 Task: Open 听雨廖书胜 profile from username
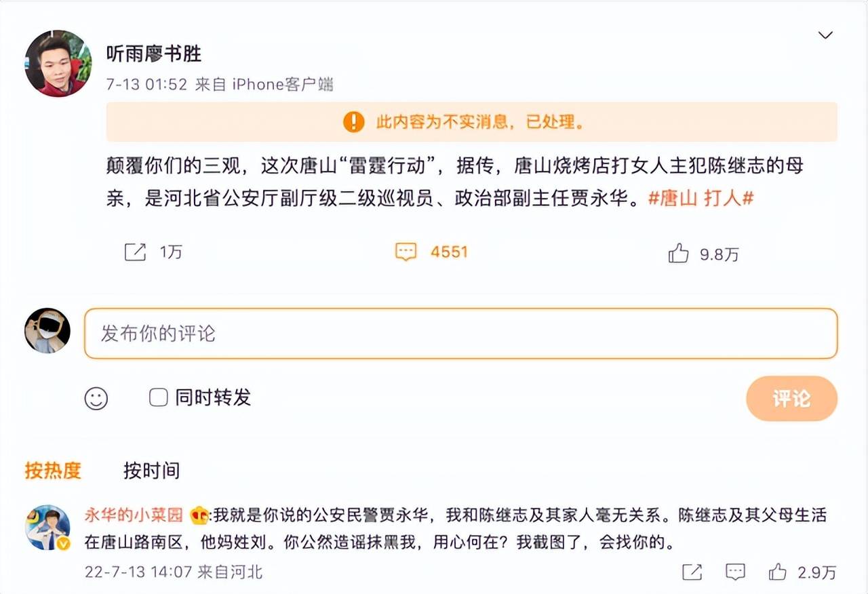click(153, 54)
